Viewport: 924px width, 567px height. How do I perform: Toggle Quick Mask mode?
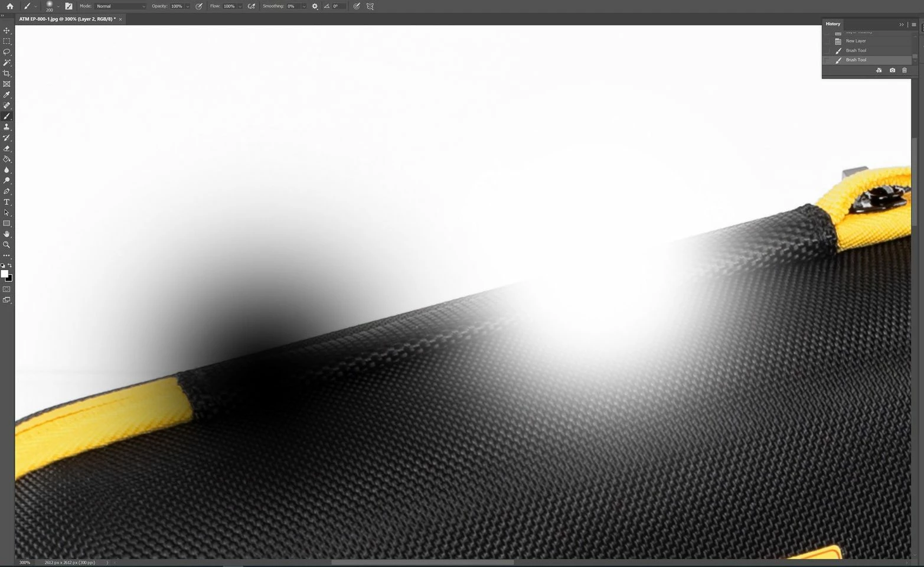(x=6, y=289)
